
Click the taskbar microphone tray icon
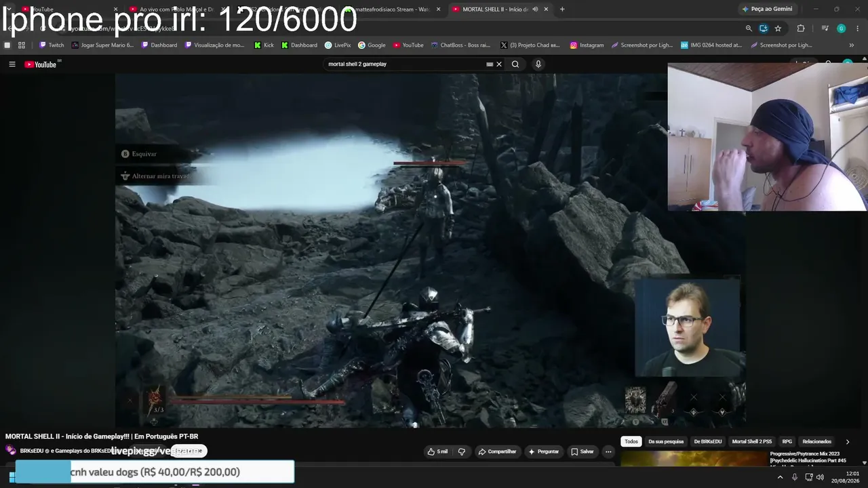pos(795,477)
